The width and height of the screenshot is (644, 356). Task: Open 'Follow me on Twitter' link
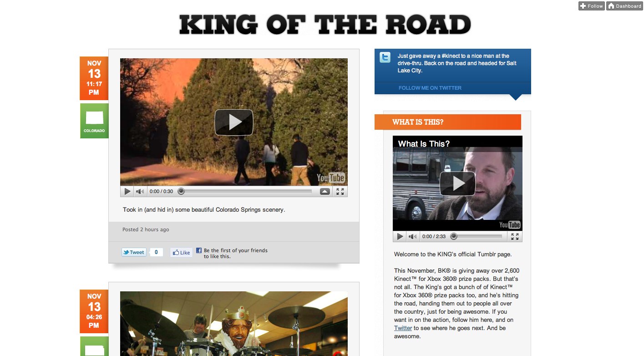point(430,88)
